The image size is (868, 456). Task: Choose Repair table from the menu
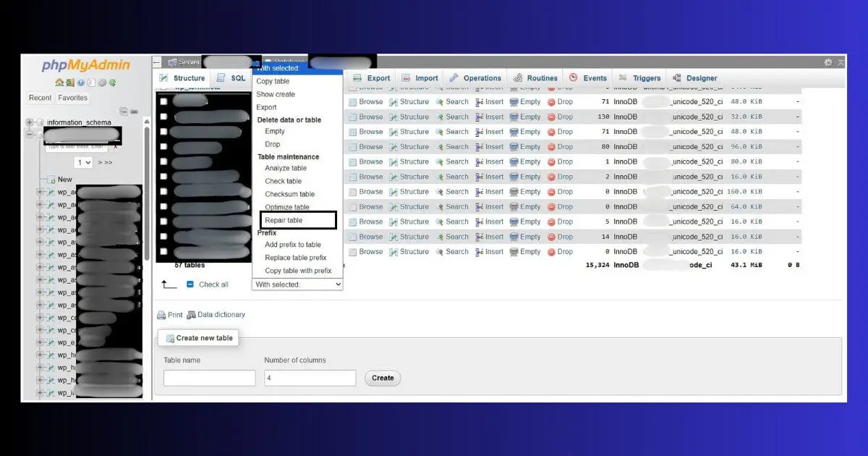[283, 219]
